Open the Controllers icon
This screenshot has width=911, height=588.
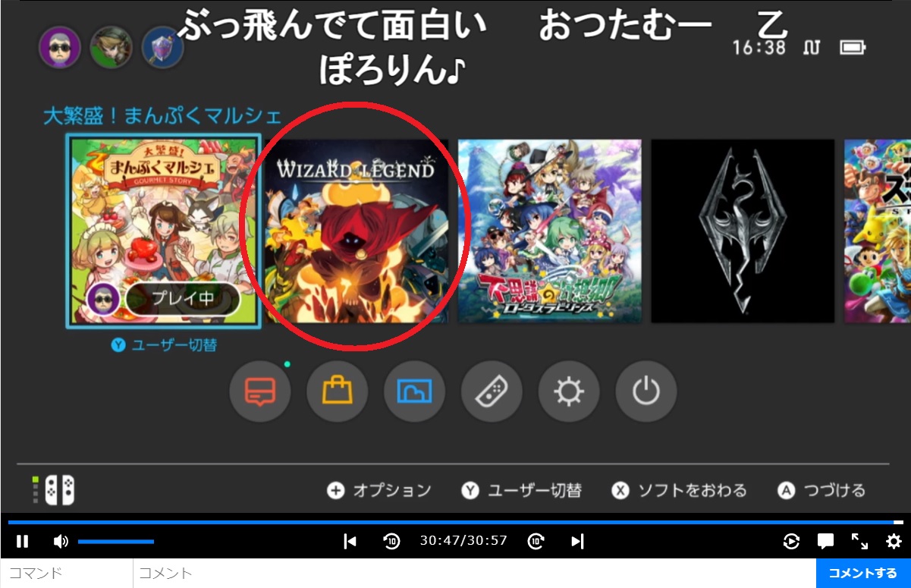[x=492, y=391]
